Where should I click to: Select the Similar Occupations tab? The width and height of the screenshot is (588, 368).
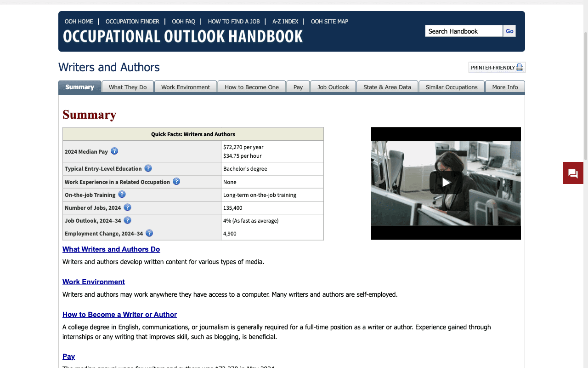click(x=452, y=87)
